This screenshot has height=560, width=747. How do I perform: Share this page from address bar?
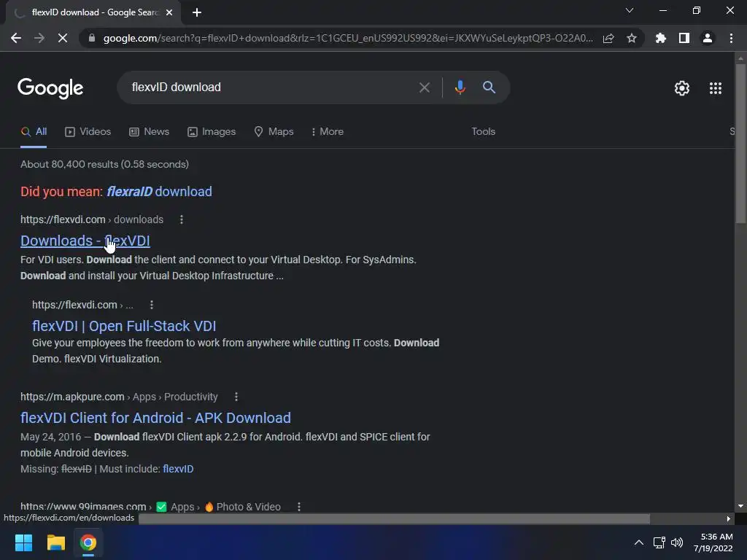[x=608, y=38]
